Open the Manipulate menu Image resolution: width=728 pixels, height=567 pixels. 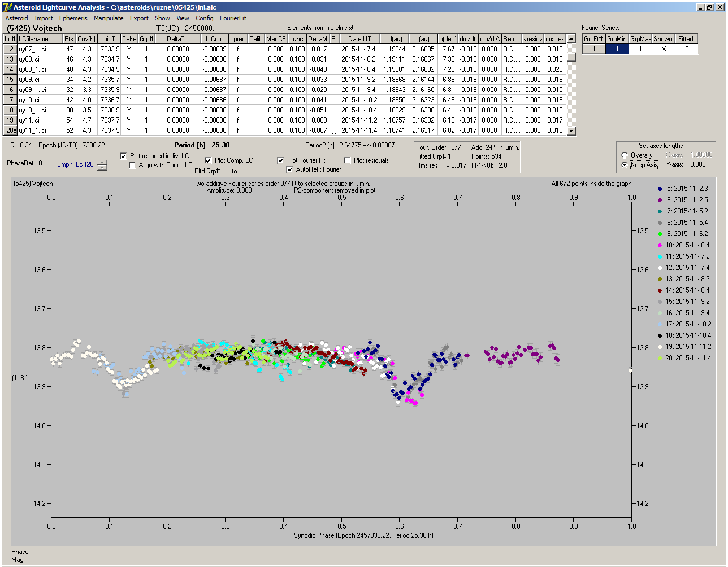click(x=109, y=18)
